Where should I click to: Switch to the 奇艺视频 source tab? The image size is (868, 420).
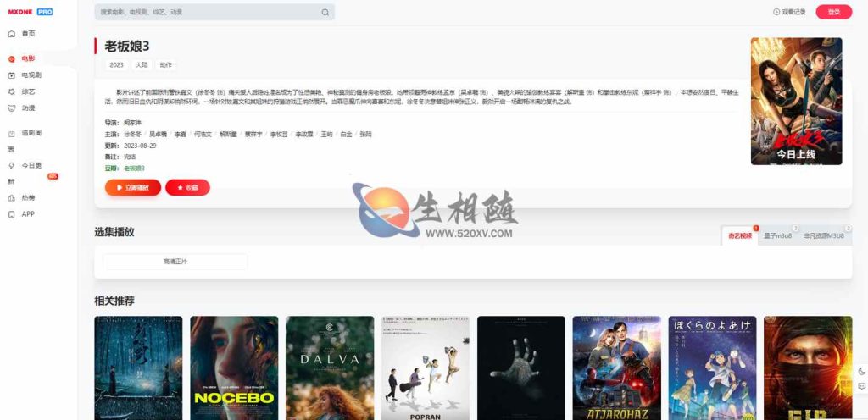pyautogui.click(x=739, y=235)
